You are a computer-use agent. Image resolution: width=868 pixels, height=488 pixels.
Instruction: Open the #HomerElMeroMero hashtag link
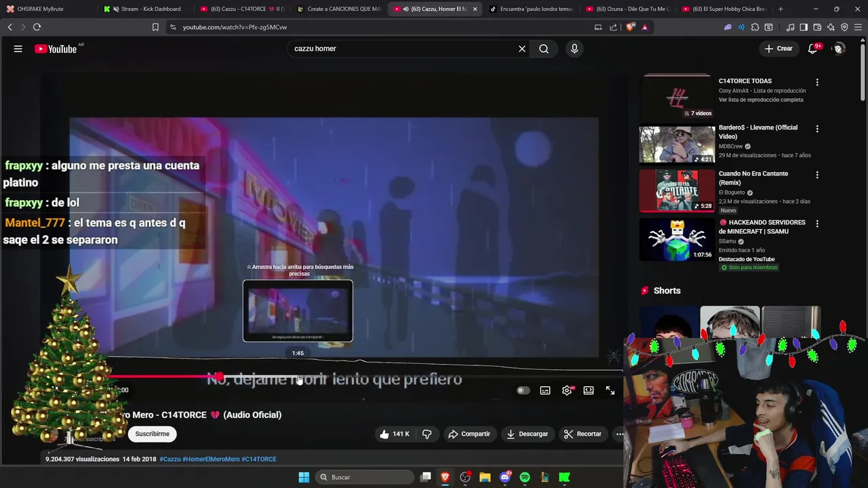211,459
